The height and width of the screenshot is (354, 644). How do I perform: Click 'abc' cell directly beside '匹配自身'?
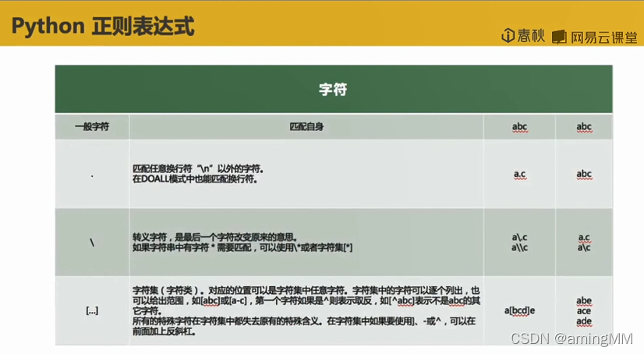pos(519,127)
